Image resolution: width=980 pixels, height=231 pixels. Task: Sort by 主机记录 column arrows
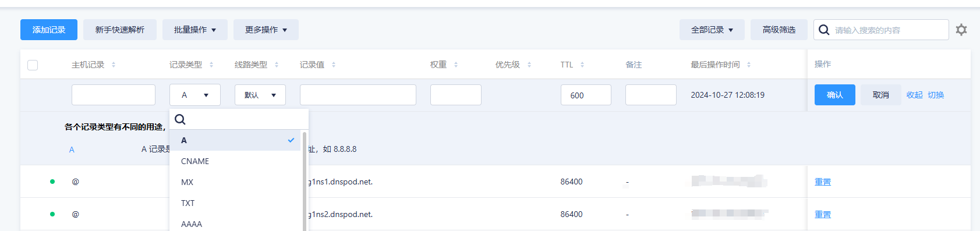(x=114, y=65)
